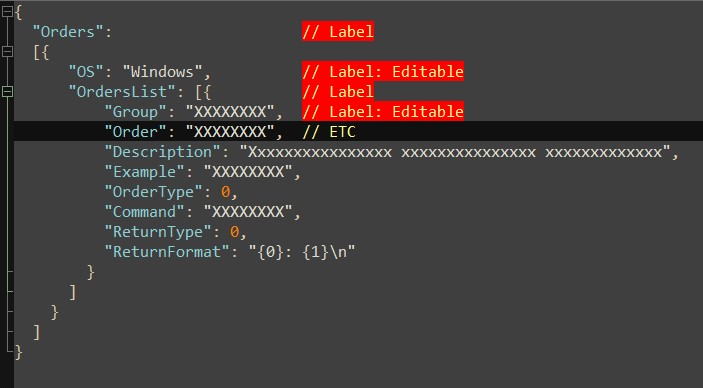Click the "OS" key text
The image size is (703, 388).
[86, 72]
